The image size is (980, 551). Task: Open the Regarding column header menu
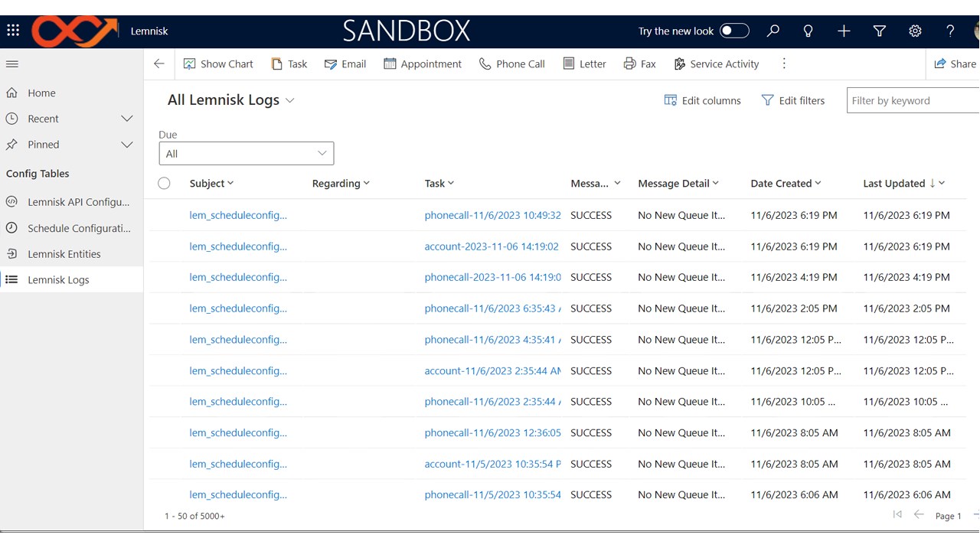pos(341,183)
